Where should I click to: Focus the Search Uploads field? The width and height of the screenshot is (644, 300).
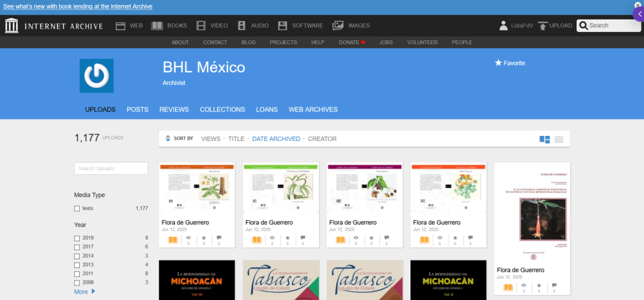click(111, 169)
